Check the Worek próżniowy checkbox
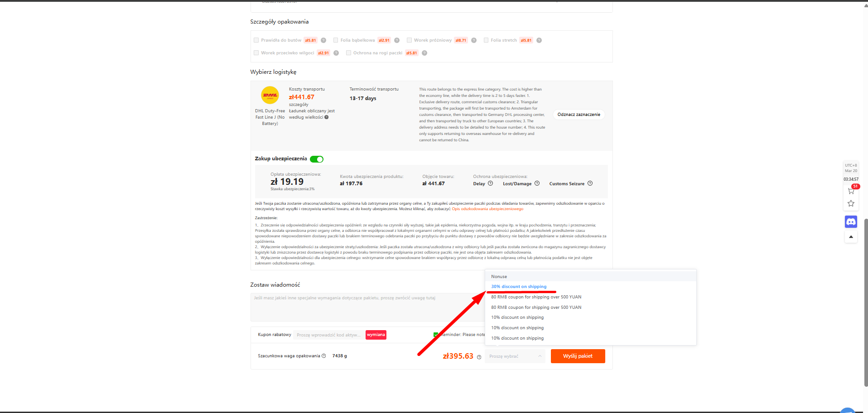This screenshot has height=413, width=868. [409, 40]
